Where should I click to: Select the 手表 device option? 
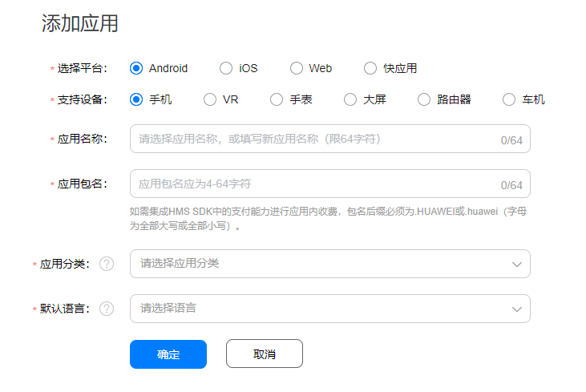(277, 99)
